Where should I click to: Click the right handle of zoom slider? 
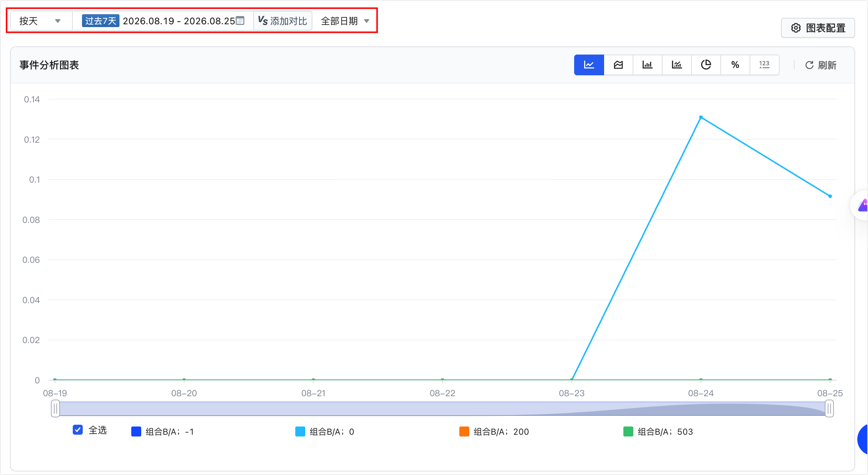(x=829, y=409)
